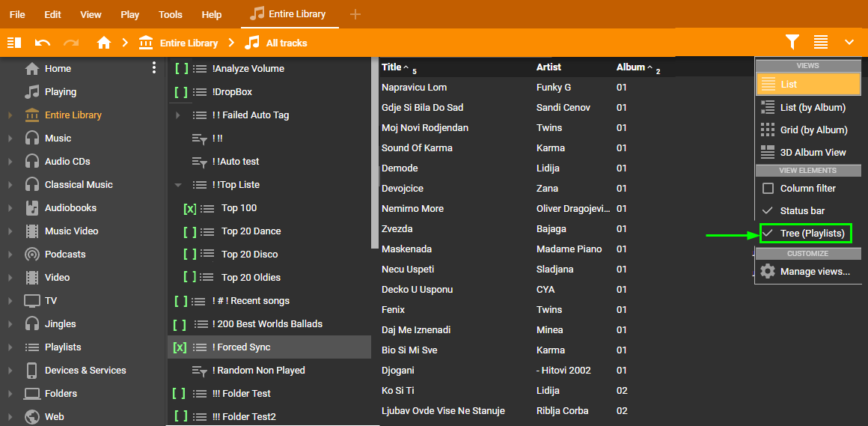Toggle the sidebar panel layout icon
Screen dimensions: 868x426
[14, 43]
